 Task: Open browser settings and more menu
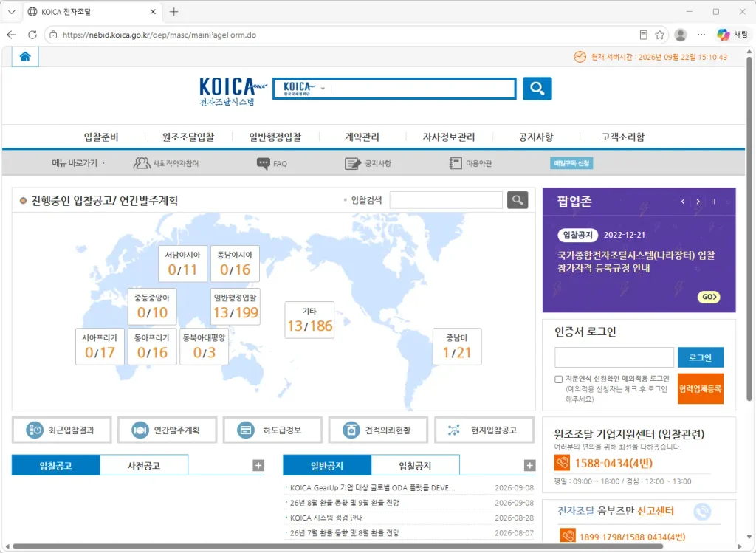701,35
